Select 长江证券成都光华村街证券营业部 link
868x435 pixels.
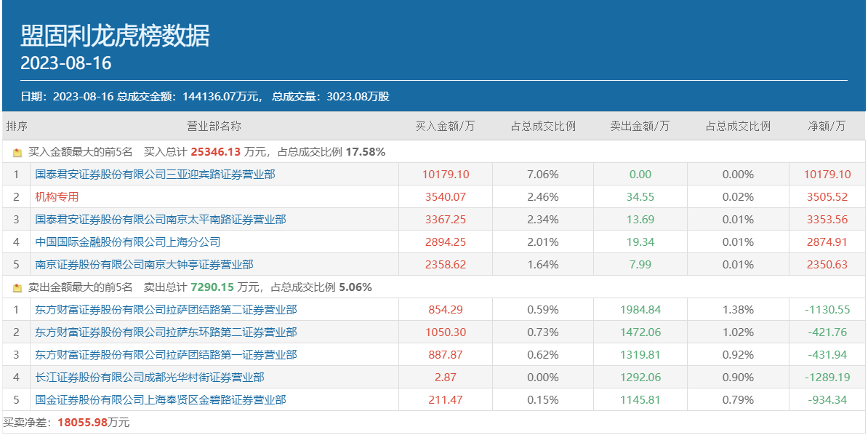tap(149, 378)
